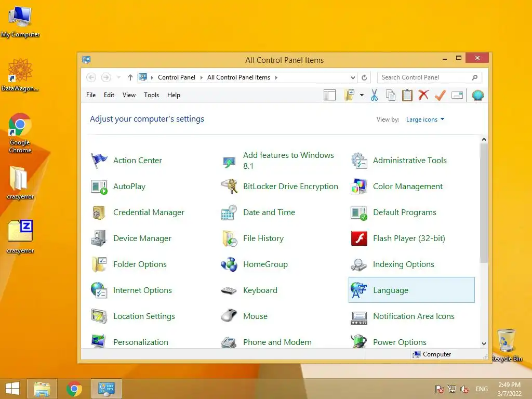Open File Explorer from the taskbar
532x399 pixels.
[42, 389]
